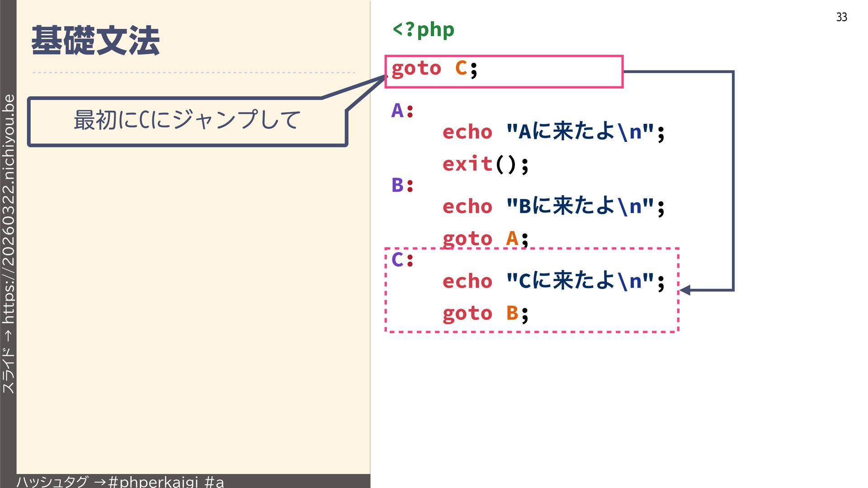The image size is (868, 488).
Task: Click the speech bubble pointer tail
Action: pyautogui.click(x=362, y=90)
